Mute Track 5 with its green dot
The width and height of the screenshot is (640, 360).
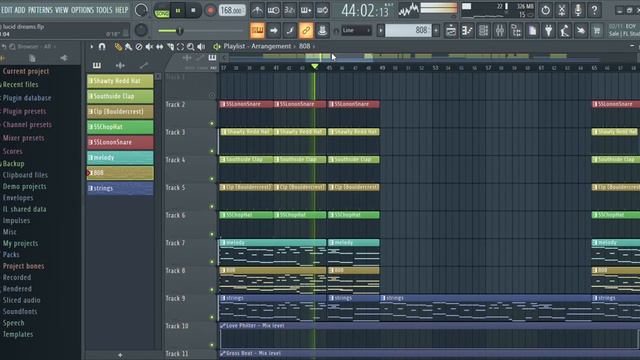(212, 207)
